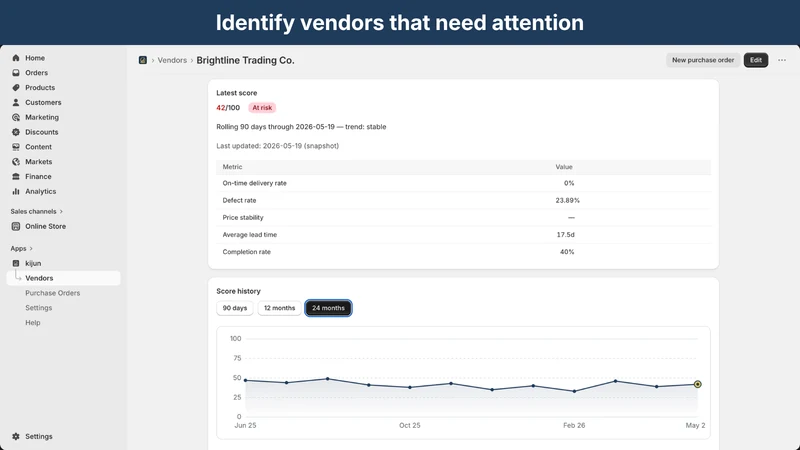Viewport: 800px width, 450px height.
Task: Open Help in the kijun submenu
Action: (33, 322)
